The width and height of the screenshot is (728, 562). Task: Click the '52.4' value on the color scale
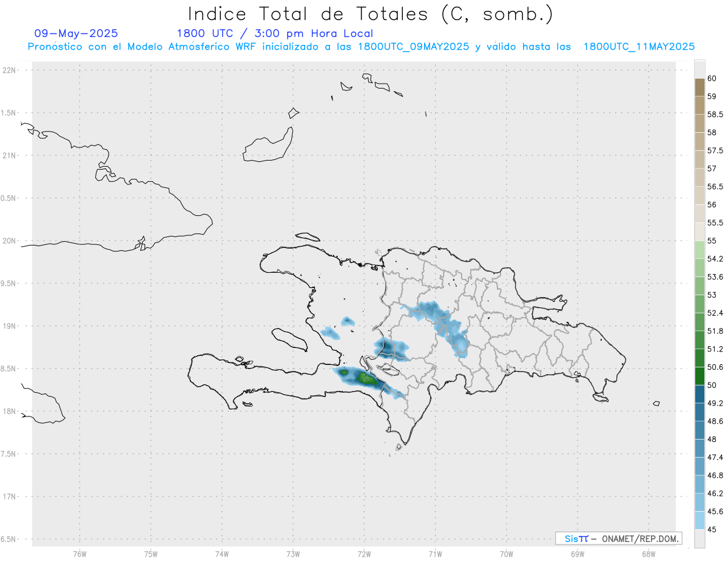(715, 313)
